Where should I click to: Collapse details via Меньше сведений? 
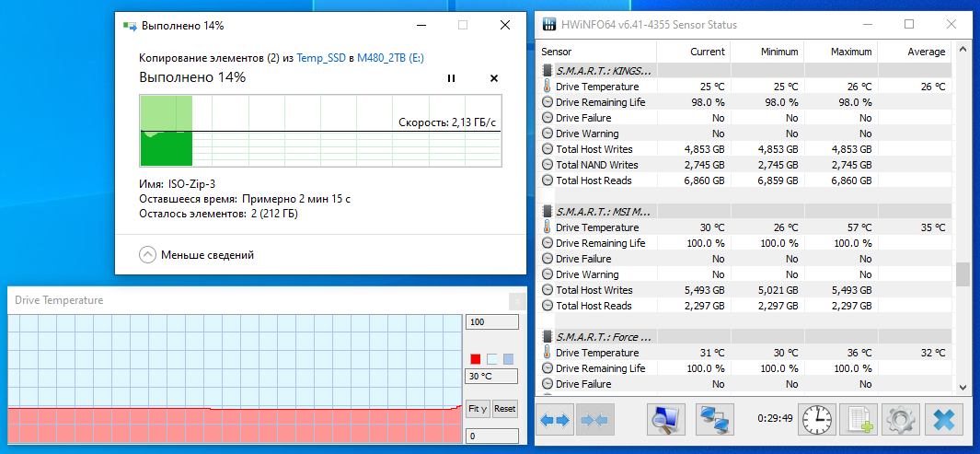tap(196, 254)
